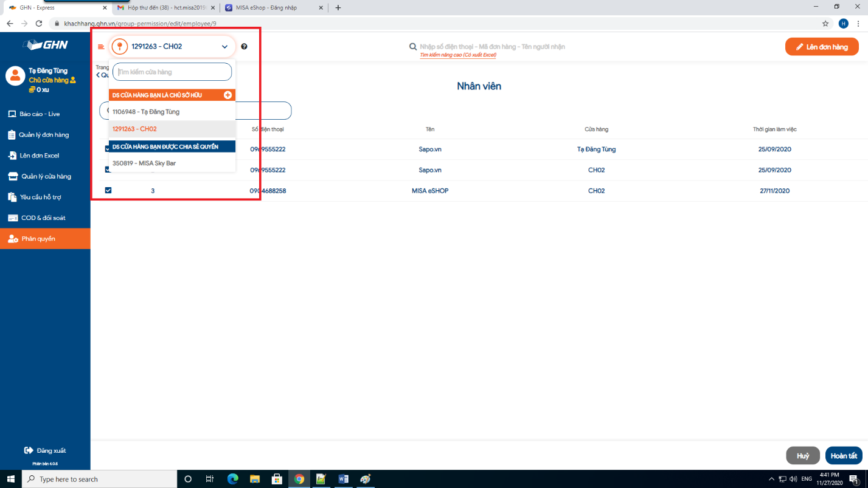
Task: Click the Lên đơn hàng button
Action: (822, 47)
